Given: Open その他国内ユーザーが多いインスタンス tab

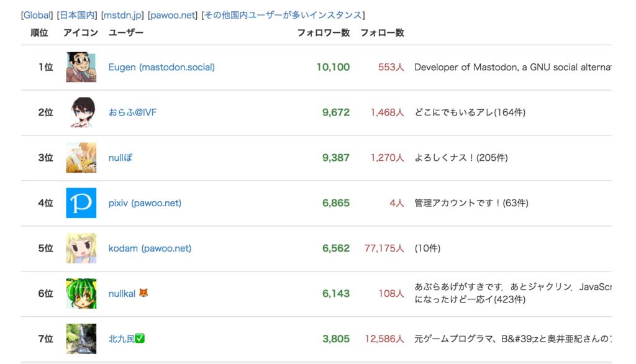Looking at the screenshot, I should point(283,15).
